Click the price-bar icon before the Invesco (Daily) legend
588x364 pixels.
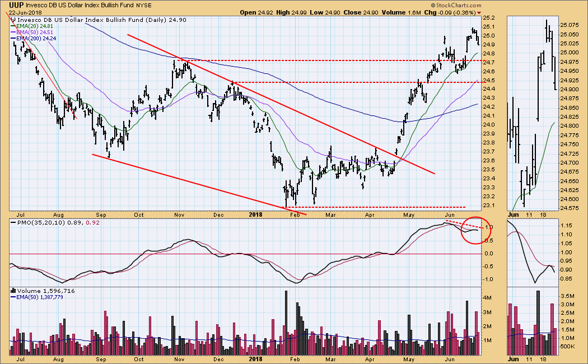coord(13,20)
